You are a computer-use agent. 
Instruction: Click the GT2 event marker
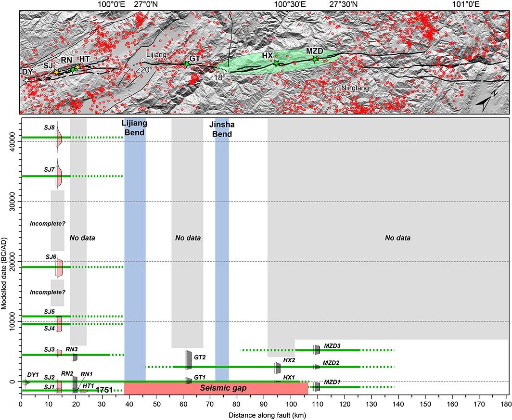pos(188,360)
